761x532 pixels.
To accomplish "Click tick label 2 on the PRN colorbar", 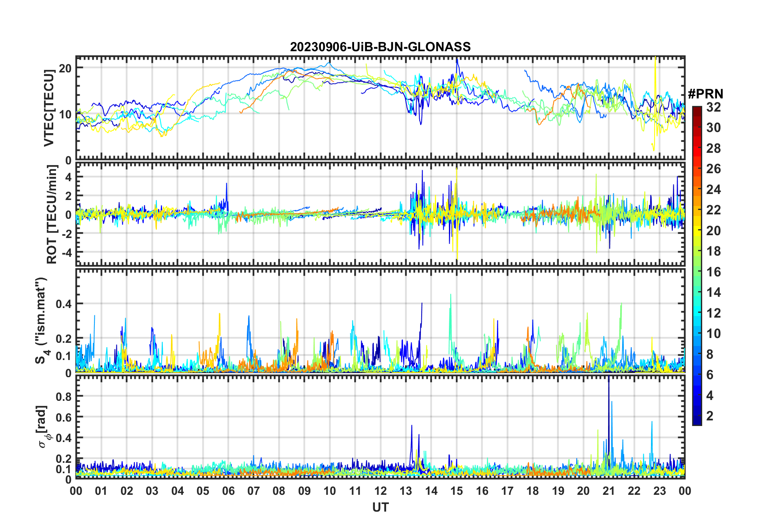I will click(710, 416).
